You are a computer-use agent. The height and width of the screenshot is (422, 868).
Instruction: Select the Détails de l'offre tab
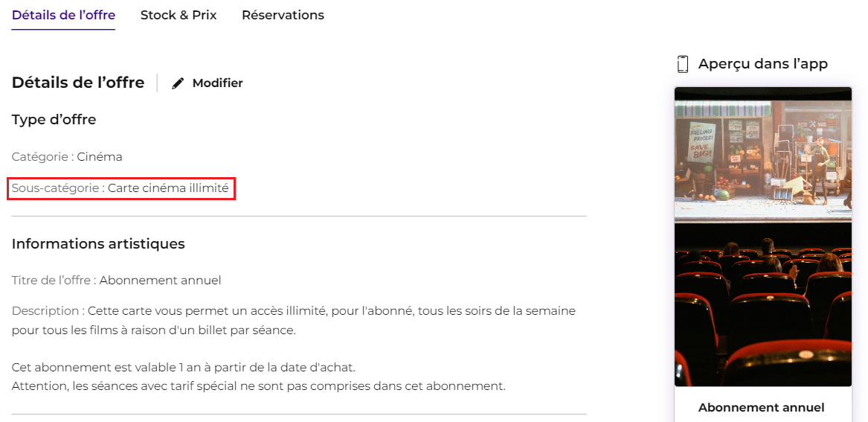click(x=63, y=15)
